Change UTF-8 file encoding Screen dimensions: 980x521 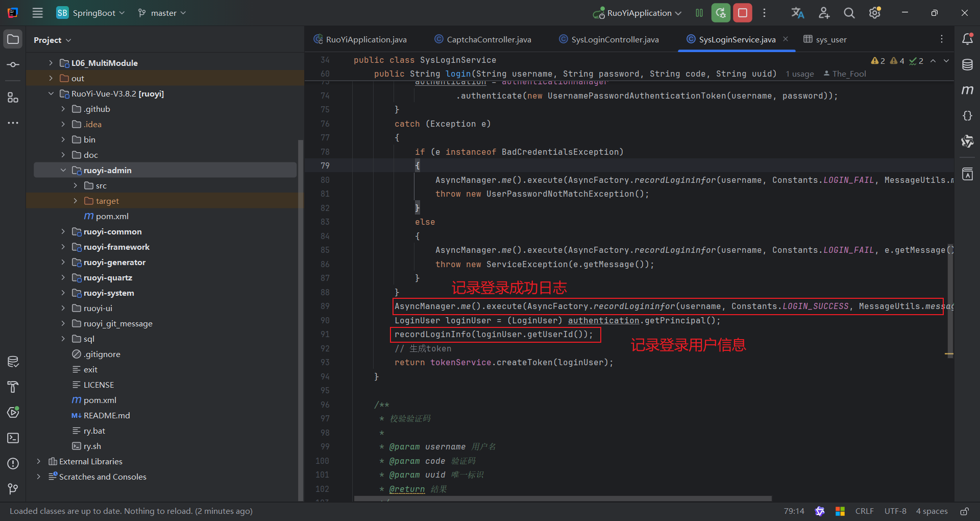coord(895,511)
